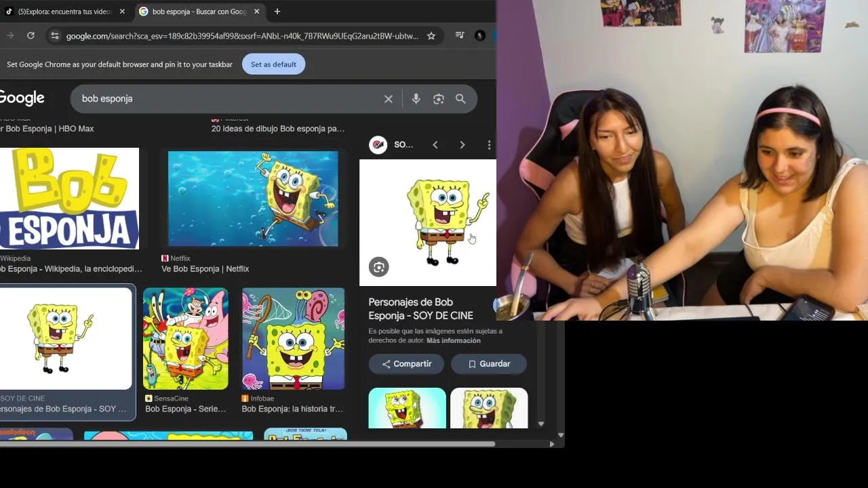
Task: Click the horizontal scrollbar right arrow
Action: pos(552,445)
